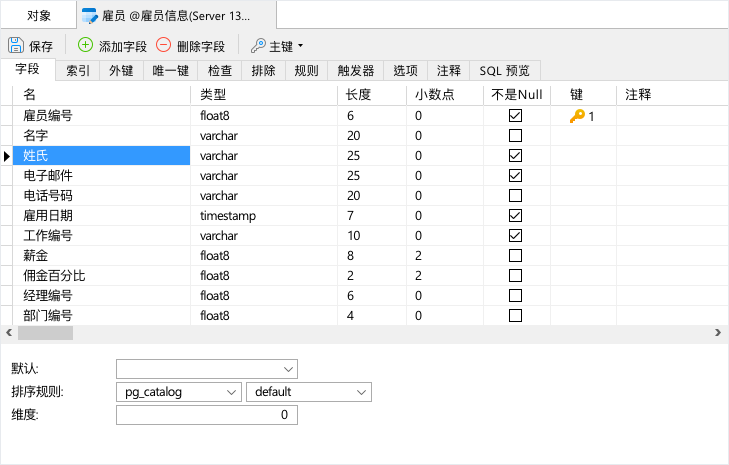Switch to the 选项 tab
The height and width of the screenshot is (465, 729).
pos(405,71)
